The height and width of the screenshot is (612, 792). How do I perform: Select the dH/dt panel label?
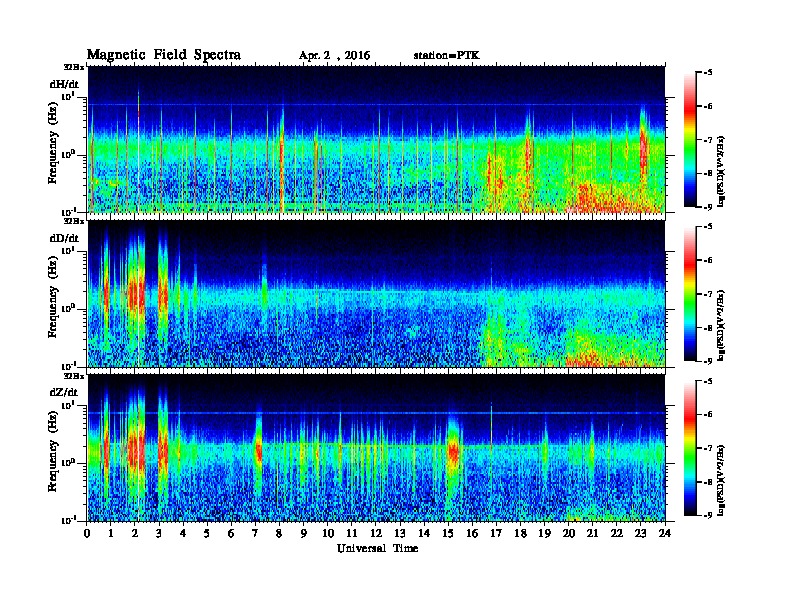click(x=64, y=84)
